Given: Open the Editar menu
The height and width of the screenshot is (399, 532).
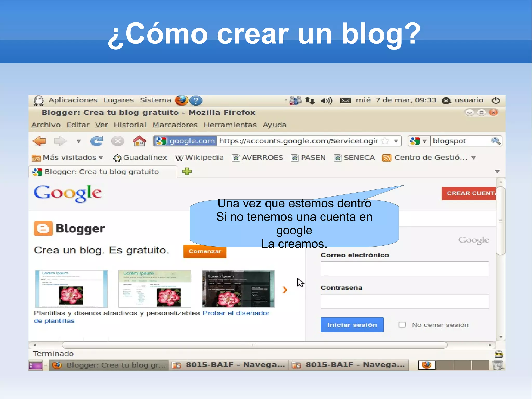Looking at the screenshot, I should (x=78, y=125).
